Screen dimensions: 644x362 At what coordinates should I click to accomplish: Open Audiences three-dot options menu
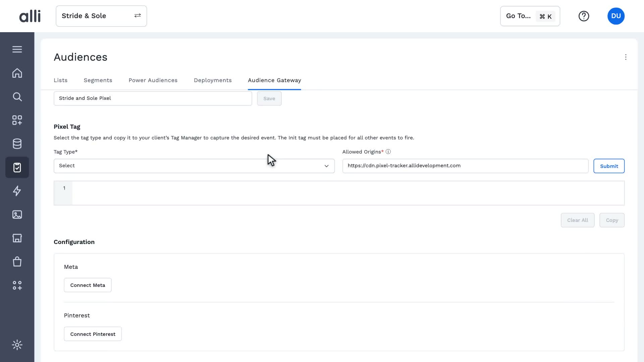[626, 57]
